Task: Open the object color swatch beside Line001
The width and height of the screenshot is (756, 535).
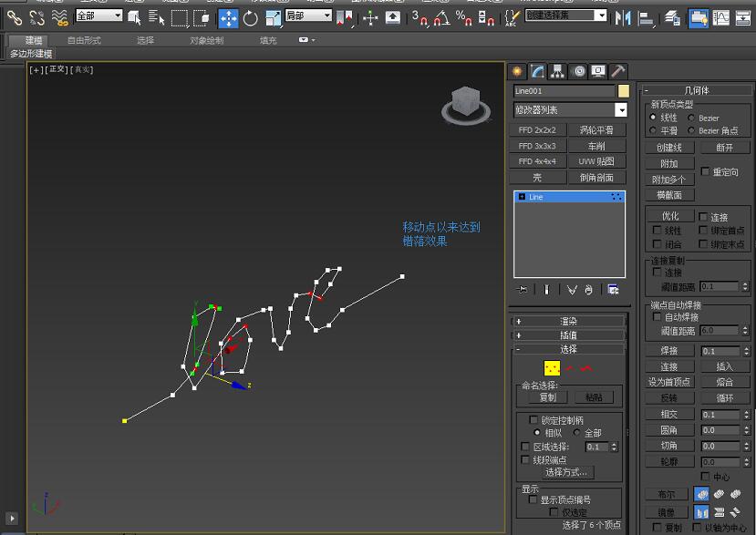Action: coord(622,91)
